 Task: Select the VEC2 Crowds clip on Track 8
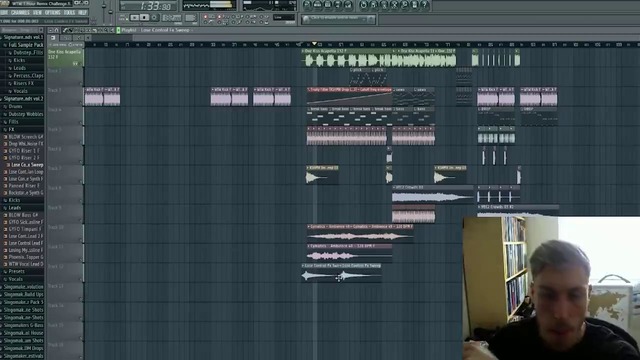click(x=433, y=194)
